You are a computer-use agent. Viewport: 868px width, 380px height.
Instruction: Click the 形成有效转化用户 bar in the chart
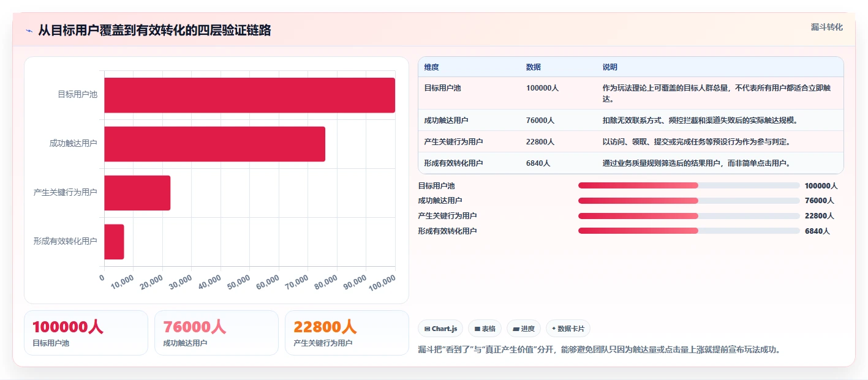point(114,242)
